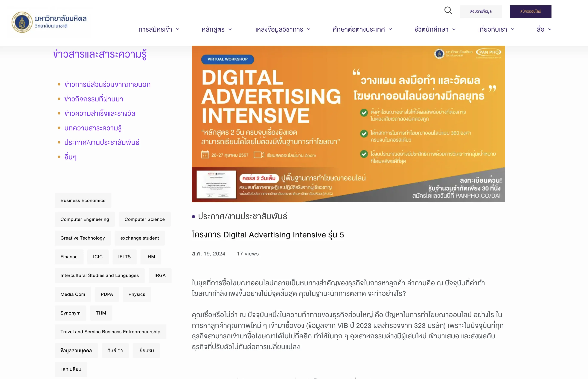The image size is (588, 379).
Task: Open ข่าวกิจกรรมที่ผ่านมา category link
Action: [x=94, y=99]
